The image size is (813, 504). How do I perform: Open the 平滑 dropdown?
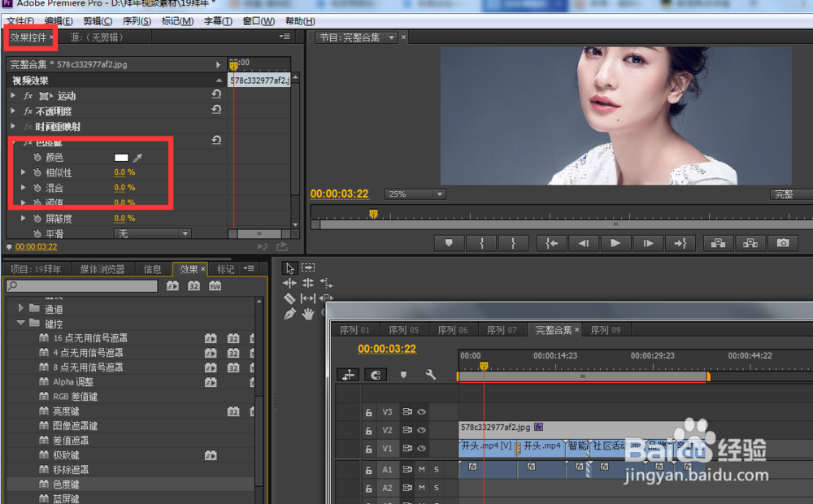pos(152,234)
